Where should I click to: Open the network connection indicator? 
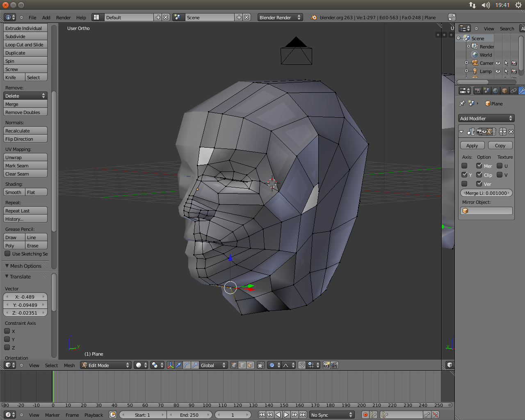point(472,5)
